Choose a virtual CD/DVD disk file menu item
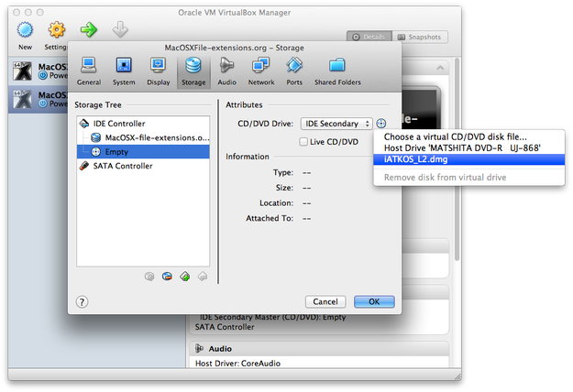This screenshot has height=392, width=573. (x=469, y=136)
